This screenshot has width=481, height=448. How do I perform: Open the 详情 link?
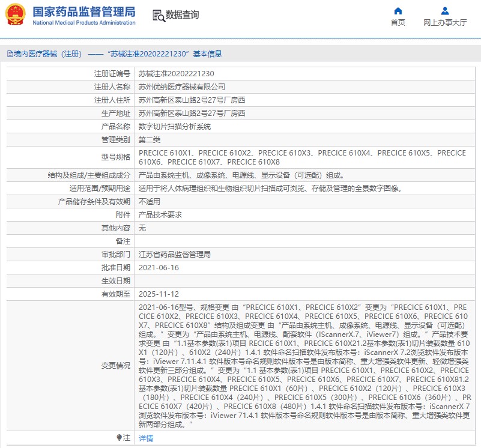tap(146, 438)
